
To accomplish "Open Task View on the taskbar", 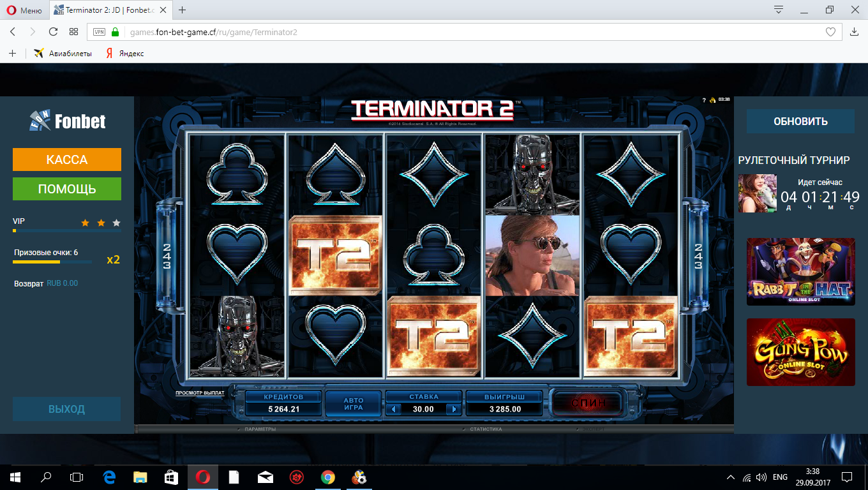I will (x=77, y=477).
